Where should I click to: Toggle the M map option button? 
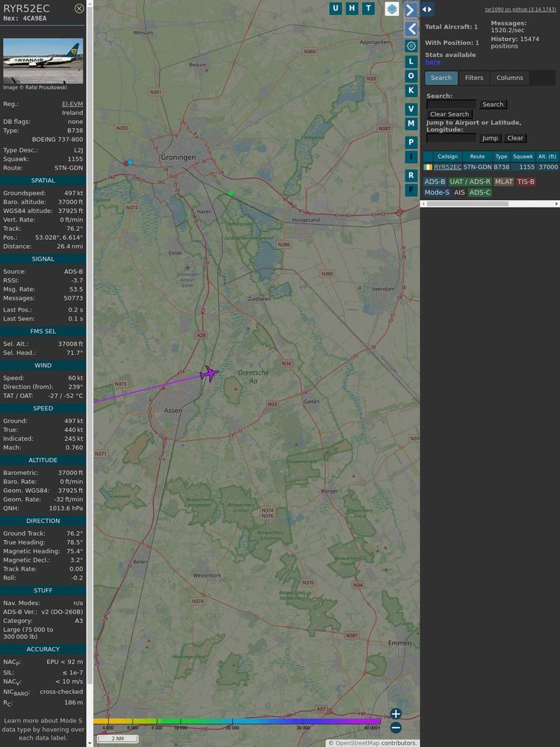tap(411, 123)
